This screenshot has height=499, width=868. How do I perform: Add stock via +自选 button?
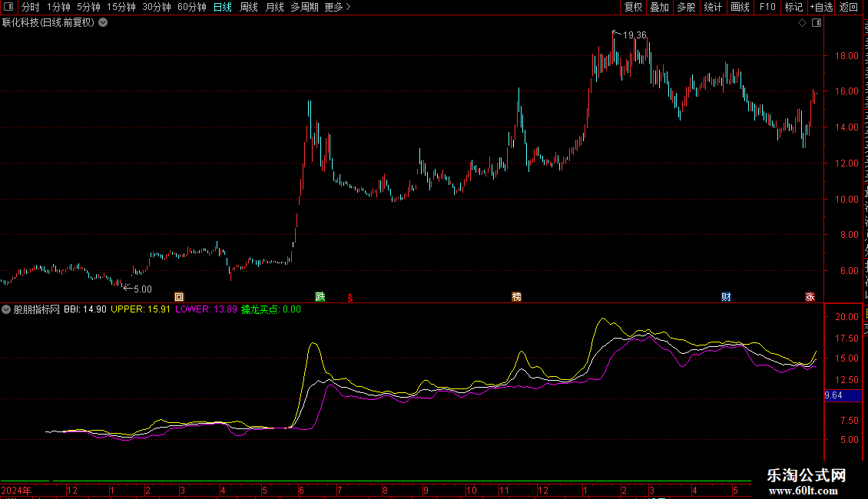pyautogui.click(x=821, y=7)
